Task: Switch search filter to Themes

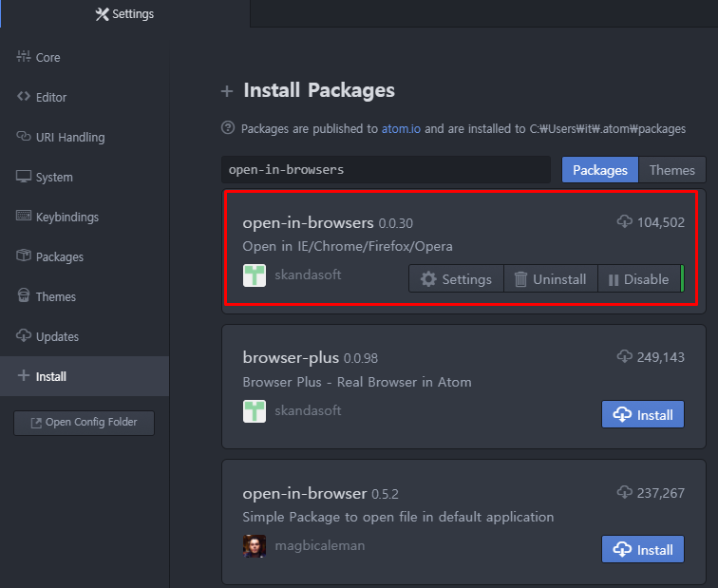Action: pos(671,170)
